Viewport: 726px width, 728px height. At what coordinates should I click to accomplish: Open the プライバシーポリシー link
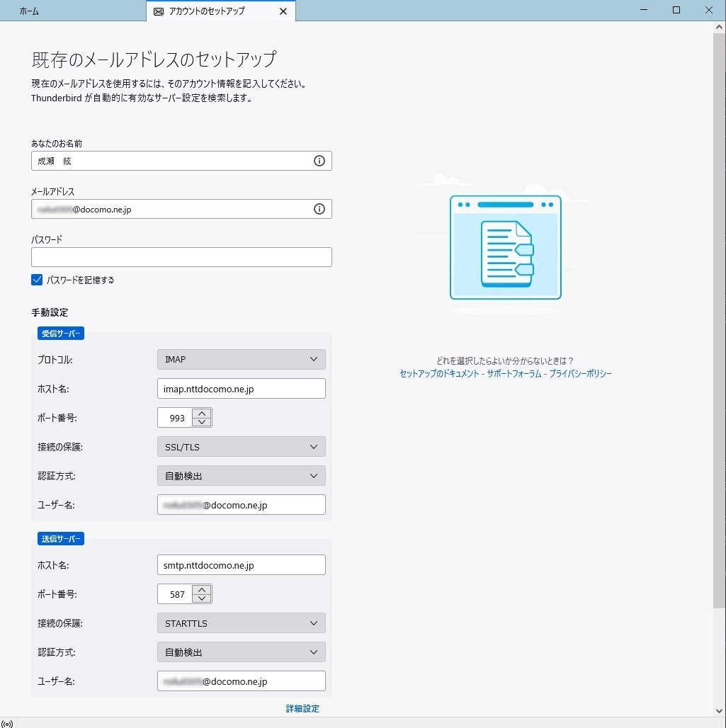click(580, 373)
